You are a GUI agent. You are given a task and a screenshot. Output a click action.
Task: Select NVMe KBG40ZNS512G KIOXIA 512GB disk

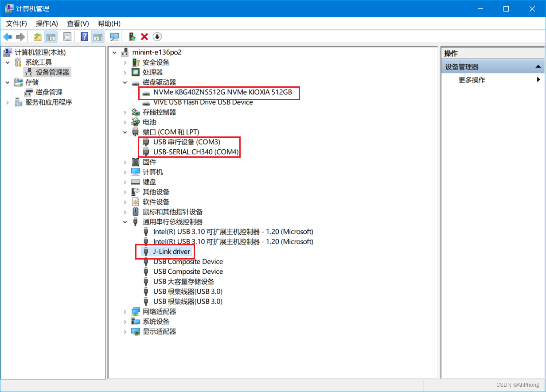(x=222, y=92)
